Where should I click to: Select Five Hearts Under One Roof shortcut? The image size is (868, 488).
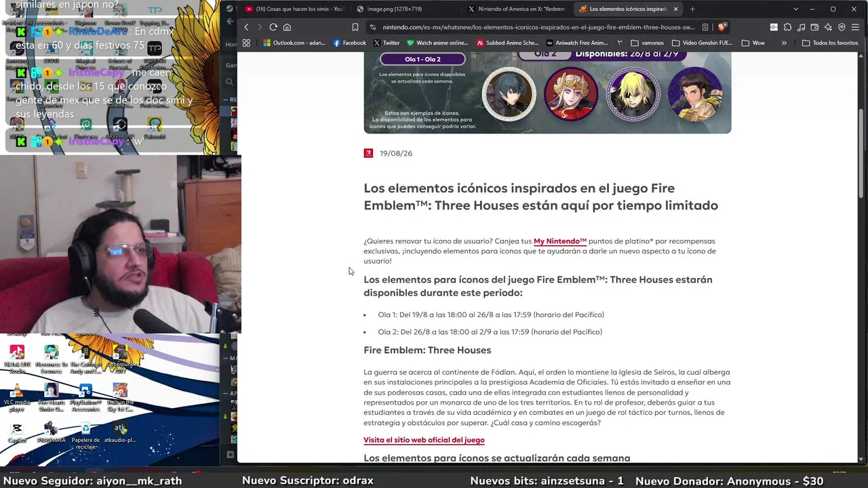coord(52,398)
